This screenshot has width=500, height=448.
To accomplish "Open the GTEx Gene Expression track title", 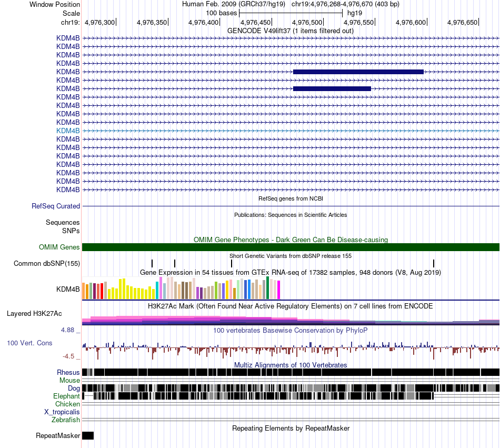I will [x=291, y=273].
